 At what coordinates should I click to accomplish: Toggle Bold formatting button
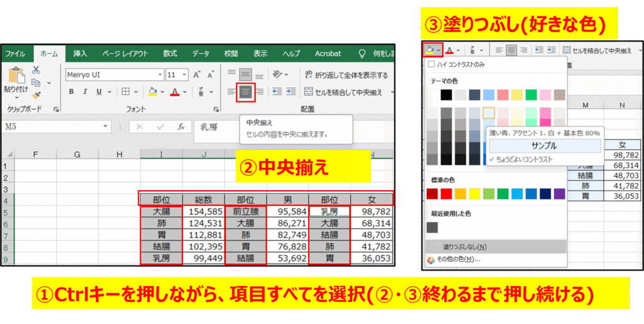tap(71, 92)
